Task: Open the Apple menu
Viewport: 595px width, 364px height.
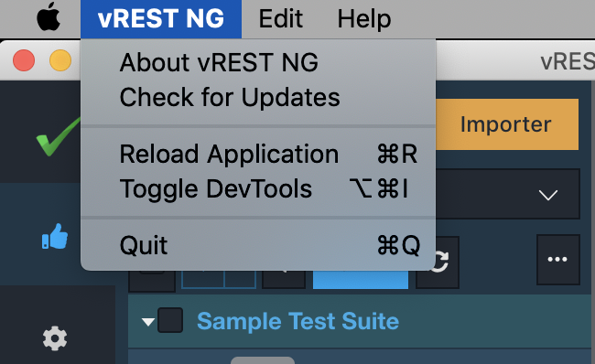Action: coord(49,17)
